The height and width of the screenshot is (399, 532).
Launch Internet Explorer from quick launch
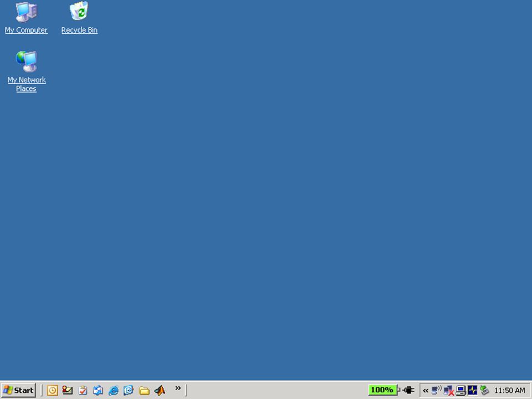point(113,391)
